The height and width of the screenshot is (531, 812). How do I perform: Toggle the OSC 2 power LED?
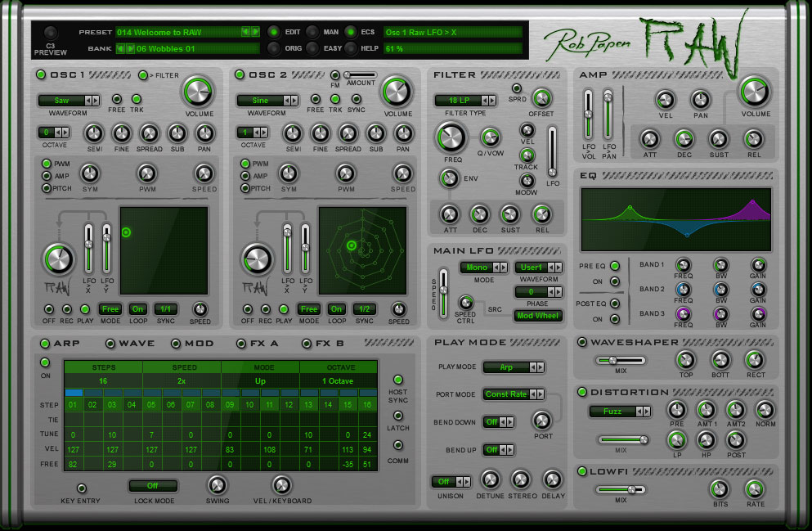pyautogui.click(x=240, y=75)
